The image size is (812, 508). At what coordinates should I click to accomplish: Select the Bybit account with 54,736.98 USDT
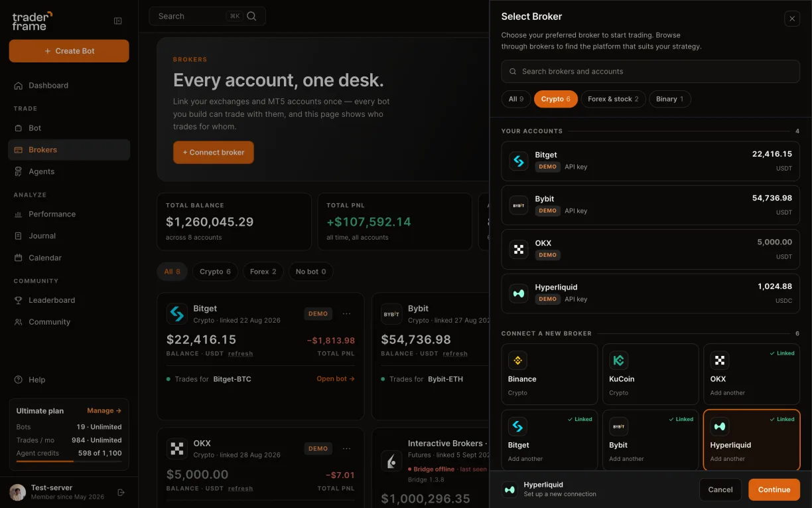[650, 205]
